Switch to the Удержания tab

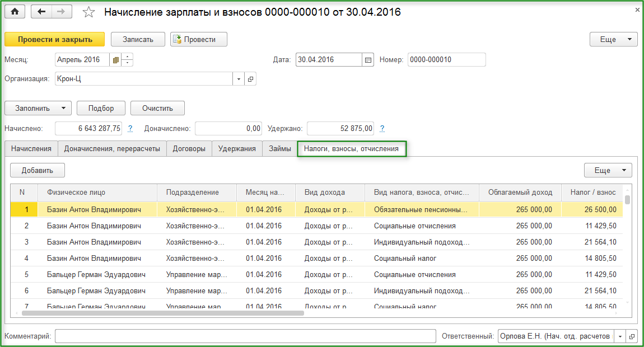coord(237,148)
